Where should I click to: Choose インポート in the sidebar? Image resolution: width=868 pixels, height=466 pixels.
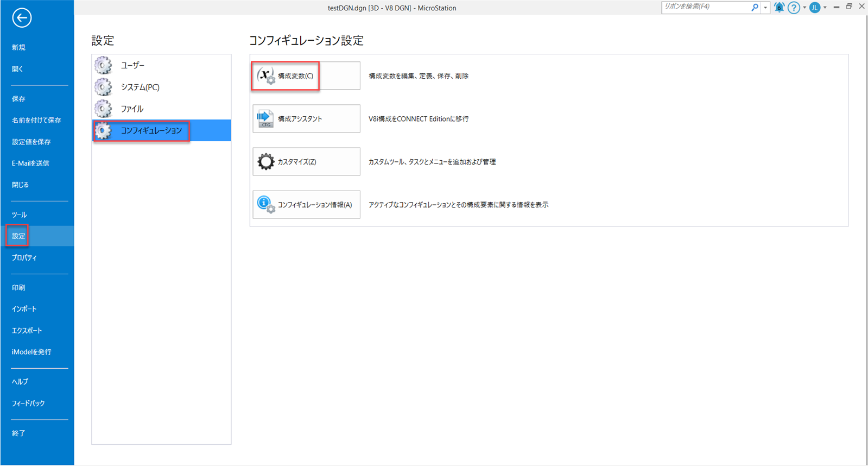pyautogui.click(x=37, y=308)
